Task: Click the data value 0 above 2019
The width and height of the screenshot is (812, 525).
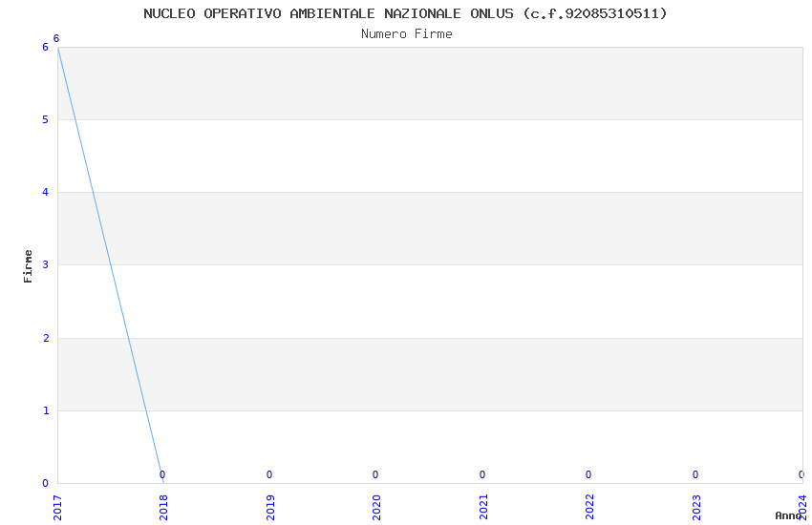Action: [269, 474]
